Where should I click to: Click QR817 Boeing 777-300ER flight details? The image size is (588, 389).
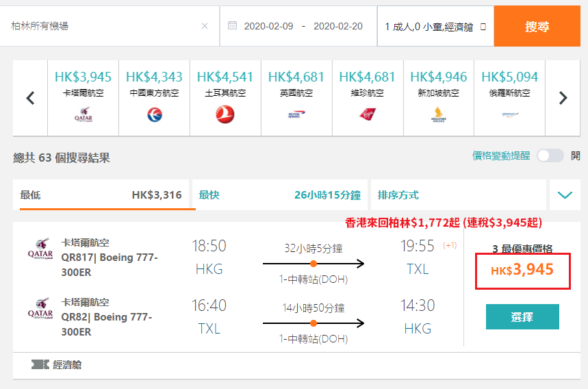point(110,265)
